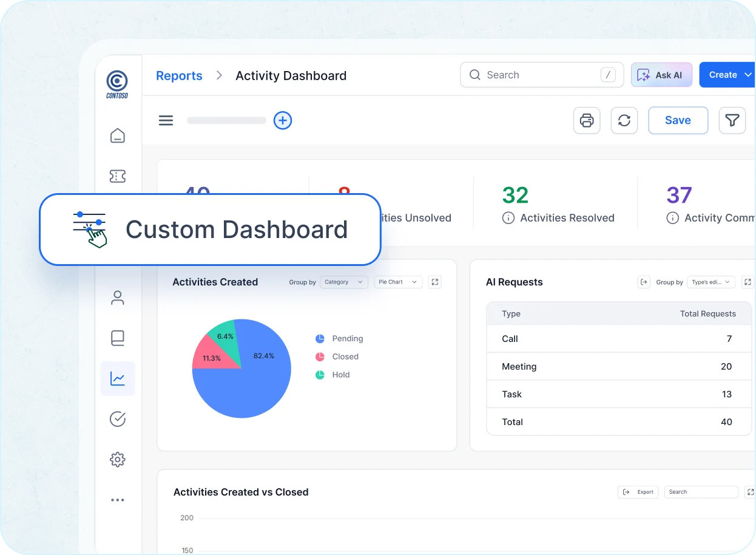Expand the Create button dropdown arrow
Image resolution: width=756 pixels, height=555 pixels.
749,75
